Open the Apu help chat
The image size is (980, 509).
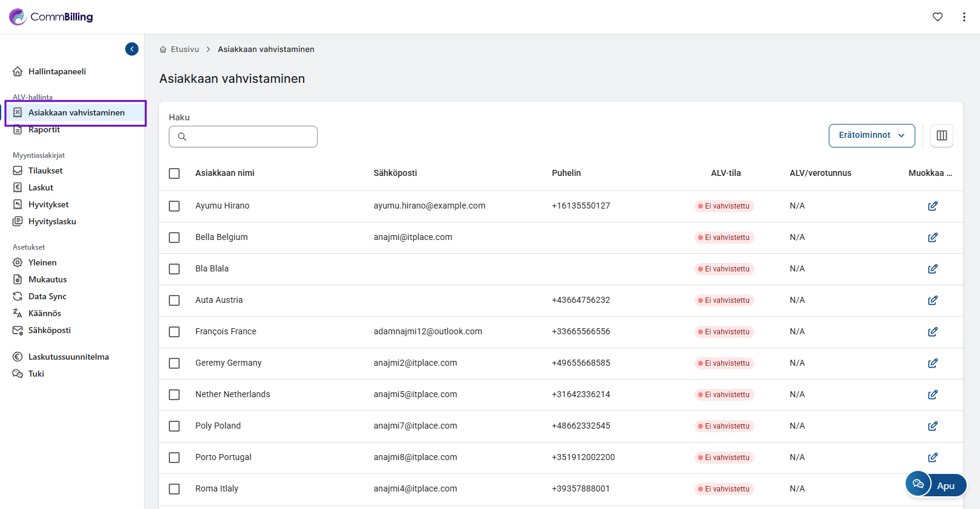click(x=936, y=485)
